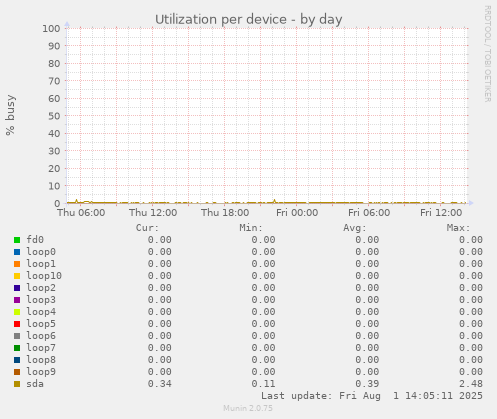Click the loop9 row Max value 0.00

pos(471,372)
